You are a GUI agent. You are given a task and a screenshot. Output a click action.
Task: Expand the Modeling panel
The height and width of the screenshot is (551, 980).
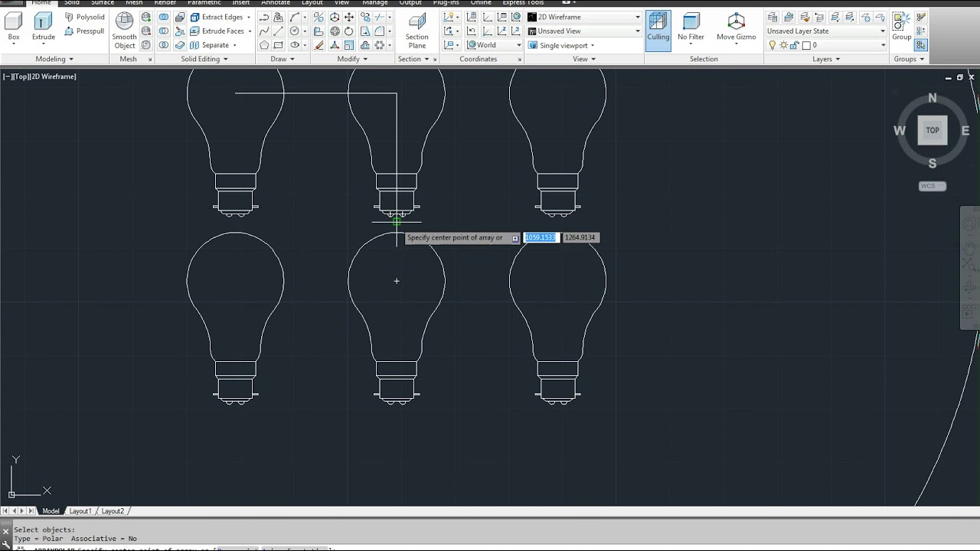tap(54, 59)
